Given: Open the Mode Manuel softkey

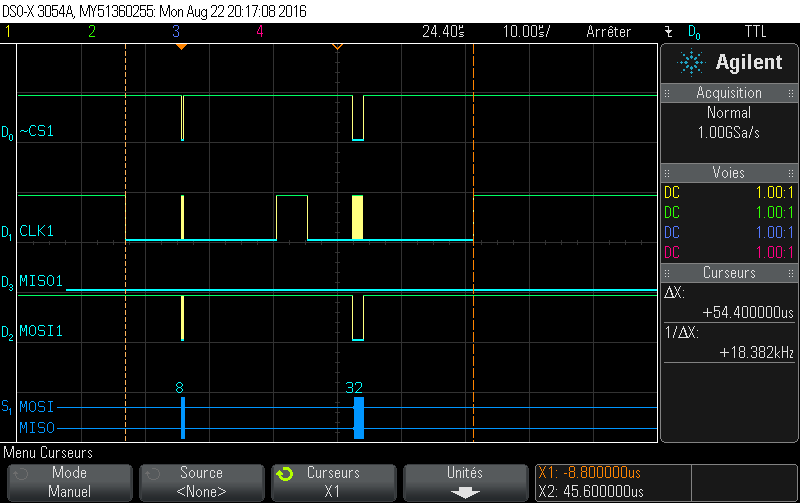Looking at the screenshot, I should 69,483.
